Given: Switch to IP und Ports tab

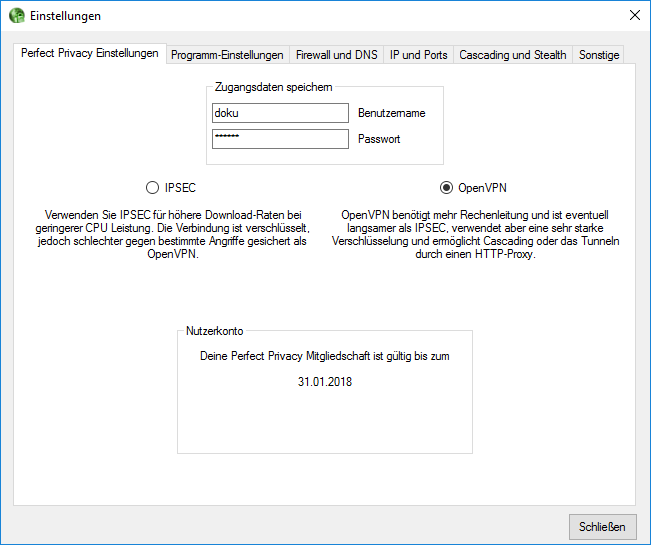Looking at the screenshot, I should [418, 55].
